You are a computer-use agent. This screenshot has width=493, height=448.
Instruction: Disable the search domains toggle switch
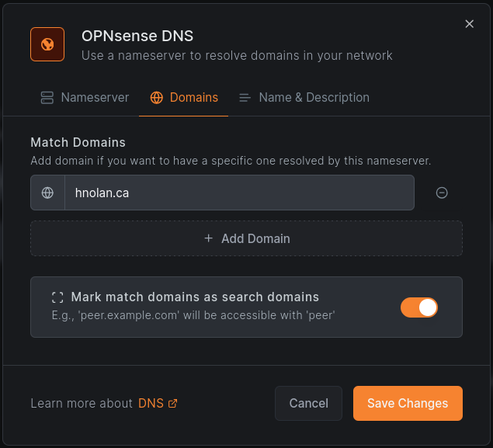[x=419, y=307]
